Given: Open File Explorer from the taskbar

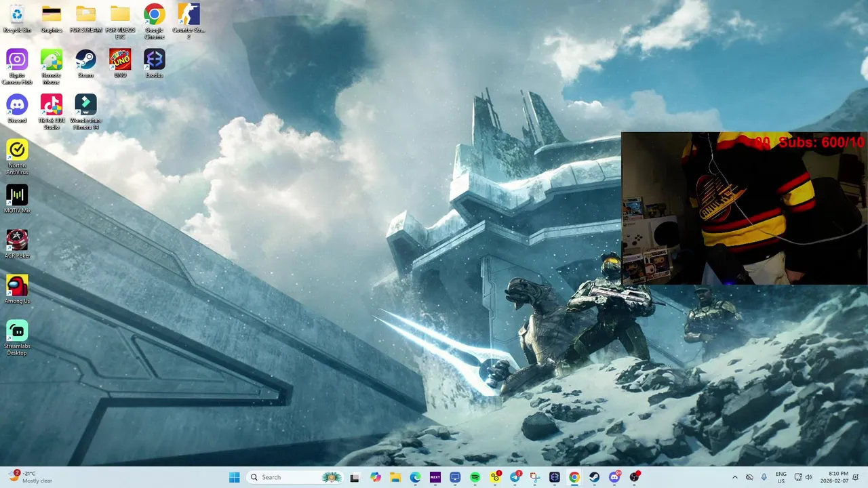Looking at the screenshot, I should 395,477.
